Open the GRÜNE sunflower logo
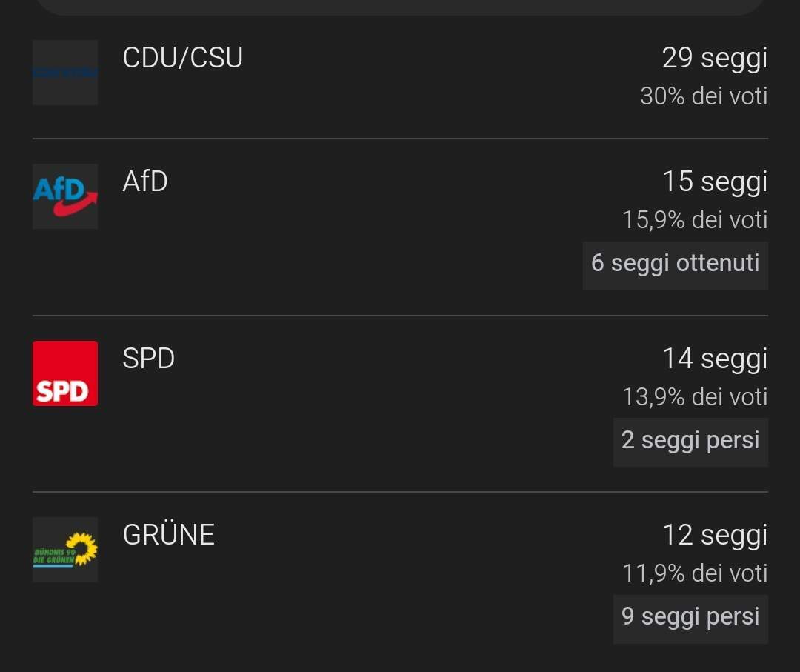The height and width of the screenshot is (672, 800). click(x=64, y=550)
